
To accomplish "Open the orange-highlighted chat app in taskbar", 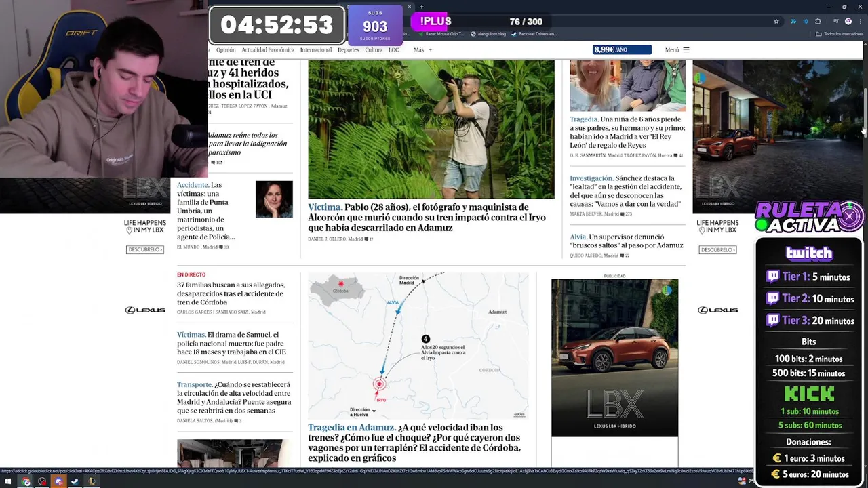I will tap(58, 481).
